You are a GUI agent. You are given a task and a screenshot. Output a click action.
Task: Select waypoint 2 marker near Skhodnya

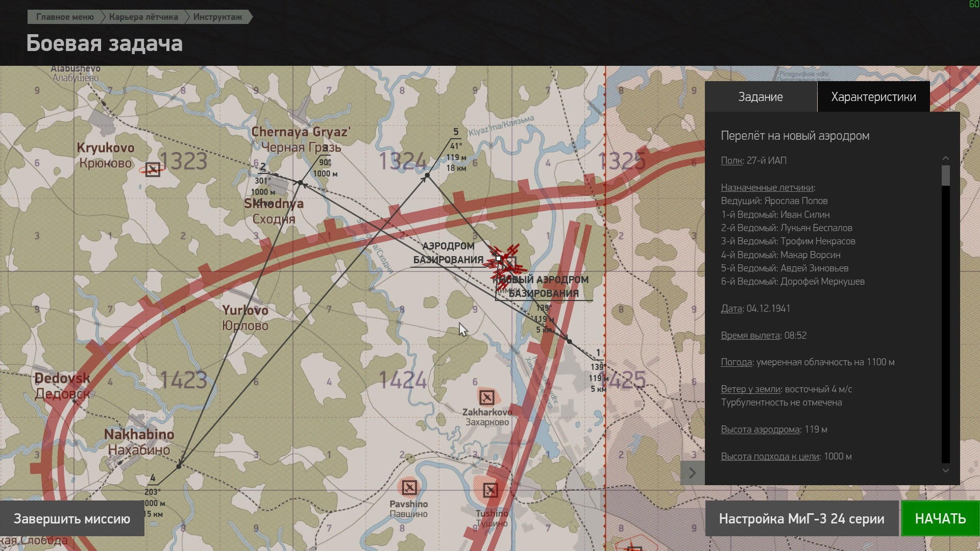pyautogui.click(x=301, y=183)
